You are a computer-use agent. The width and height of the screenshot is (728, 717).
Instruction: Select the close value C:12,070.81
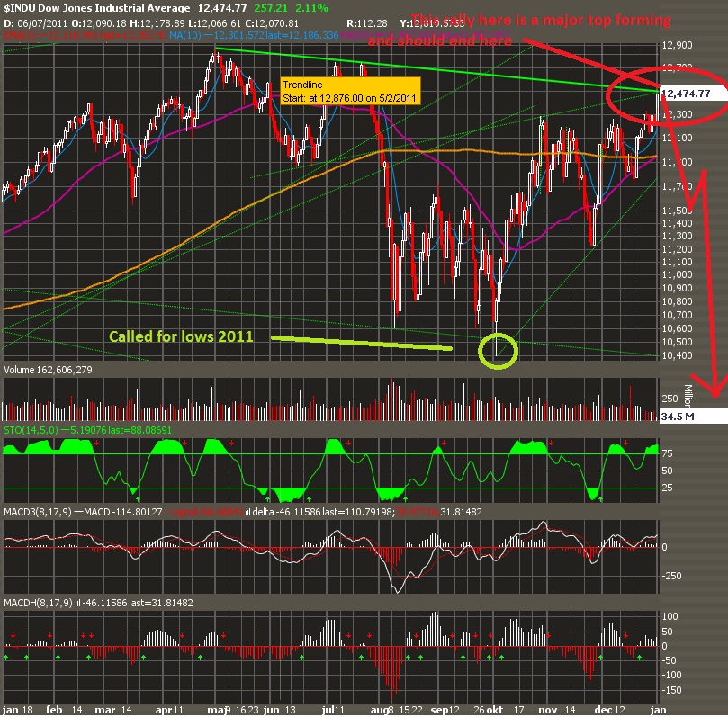pos(272,23)
